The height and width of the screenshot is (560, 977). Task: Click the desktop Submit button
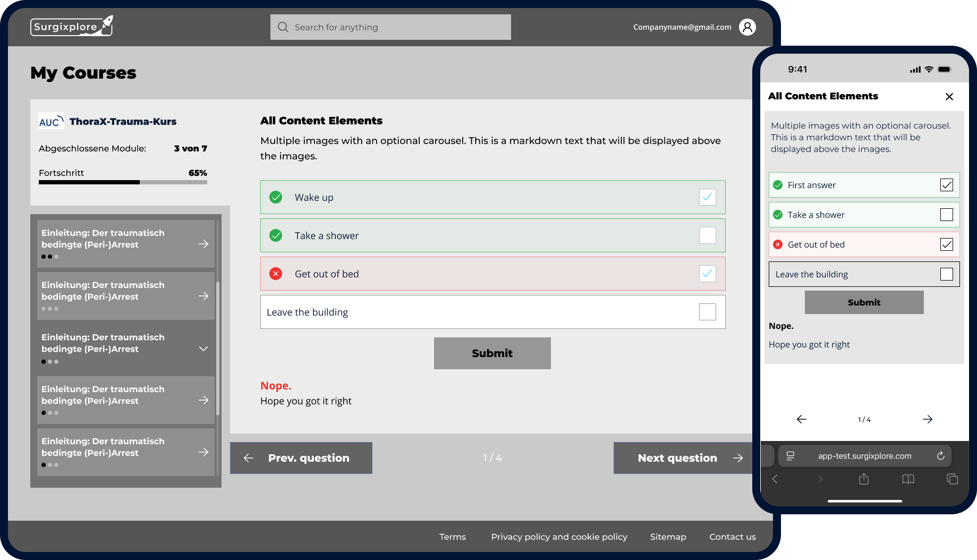tap(492, 353)
